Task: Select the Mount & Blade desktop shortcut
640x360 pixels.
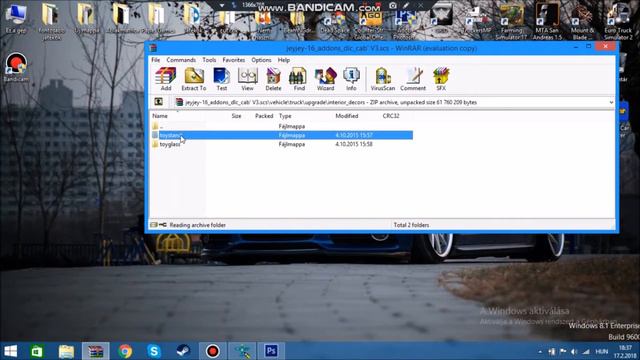Action: [582, 21]
